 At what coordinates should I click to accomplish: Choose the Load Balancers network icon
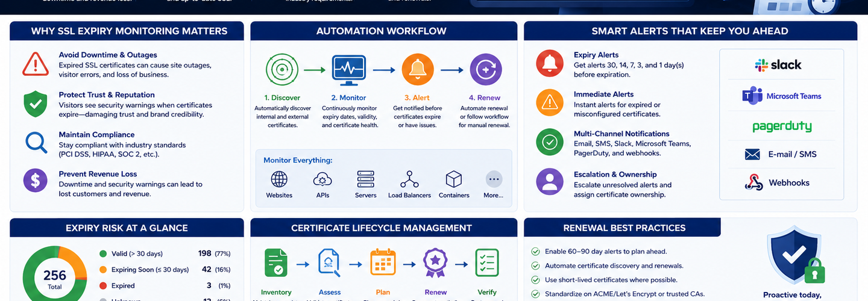coord(409,179)
